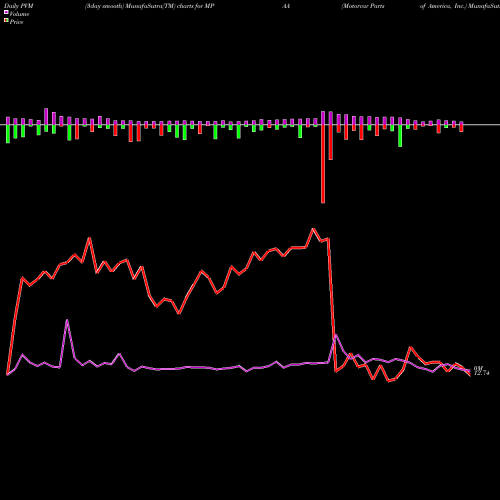Click the Price legend color swatch
500x500 pixels.
click(6, 21)
